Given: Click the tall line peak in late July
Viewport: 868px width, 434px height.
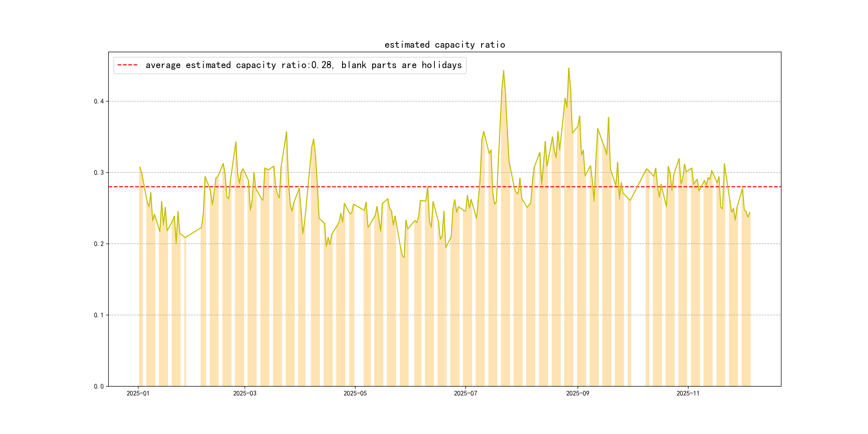Looking at the screenshot, I should pyautogui.click(x=503, y=71).
